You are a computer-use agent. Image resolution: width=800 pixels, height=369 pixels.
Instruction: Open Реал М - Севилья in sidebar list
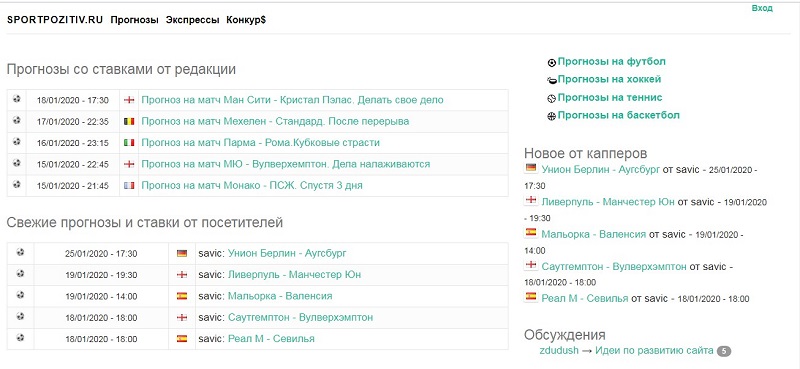click(x=585, y=299)
